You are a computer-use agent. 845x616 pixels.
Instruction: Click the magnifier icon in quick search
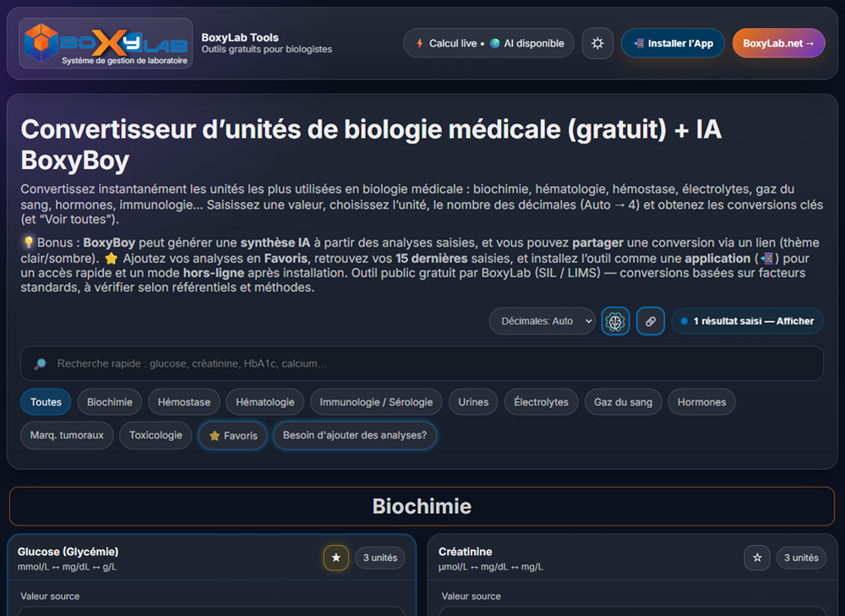click(x=40, y=363)
